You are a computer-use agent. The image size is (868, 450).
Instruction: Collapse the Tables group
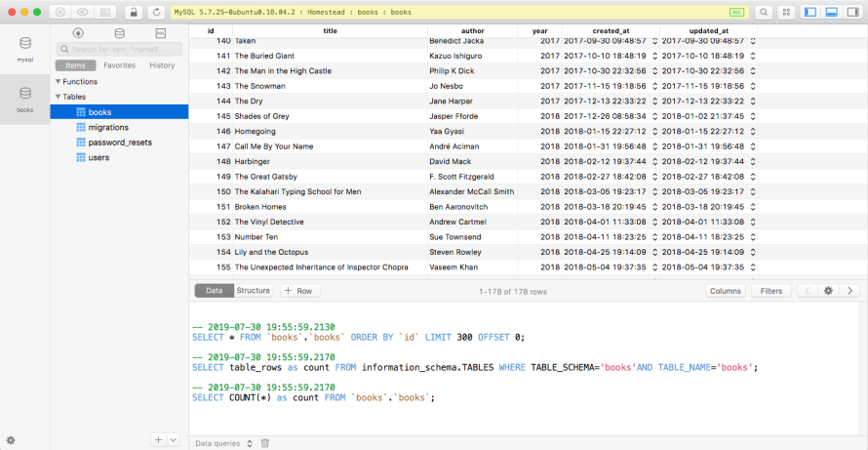59,97
